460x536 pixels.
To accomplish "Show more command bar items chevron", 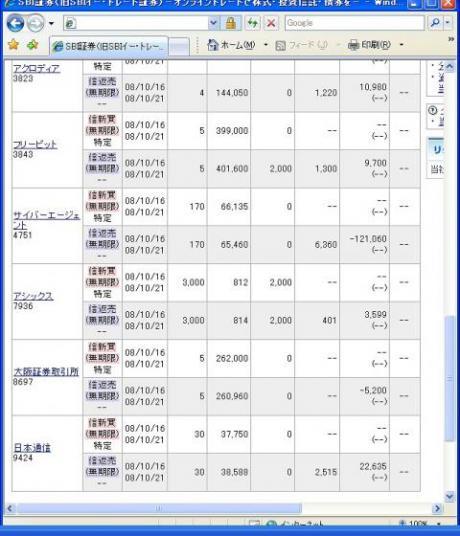I will tap(451, 39).
